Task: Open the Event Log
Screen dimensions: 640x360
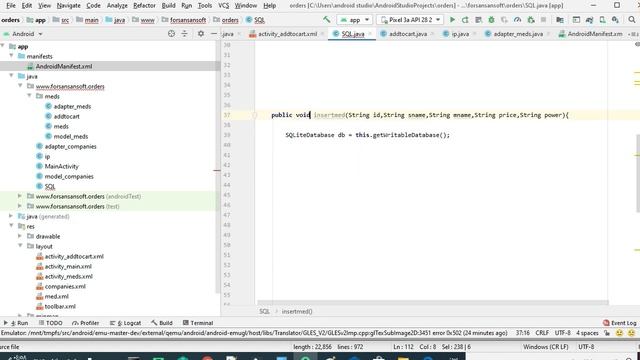Action: tap(620, 323)
